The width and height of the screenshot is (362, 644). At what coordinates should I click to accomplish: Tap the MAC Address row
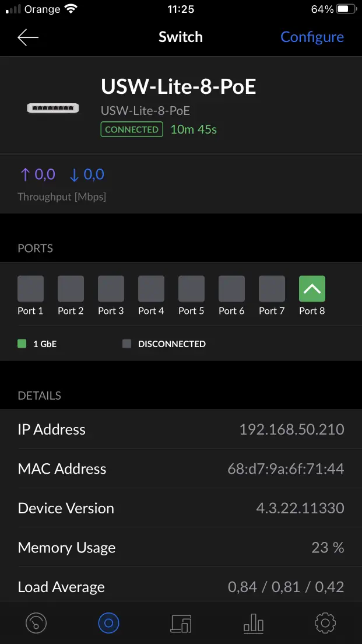(181, 469)
